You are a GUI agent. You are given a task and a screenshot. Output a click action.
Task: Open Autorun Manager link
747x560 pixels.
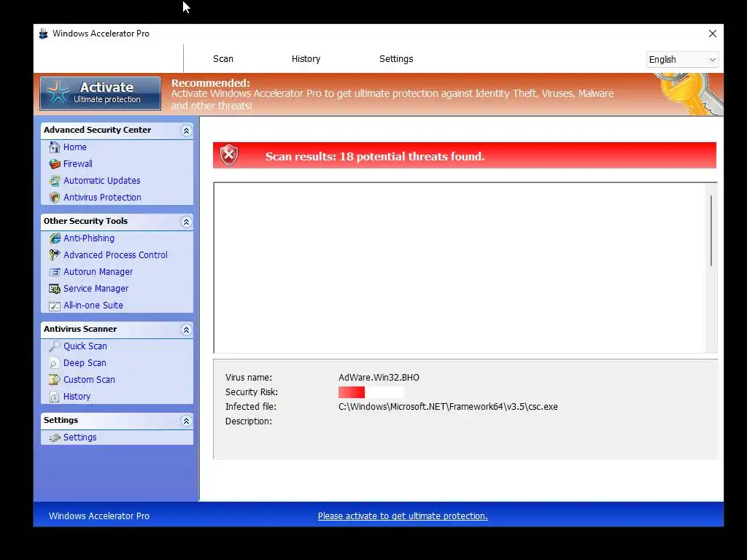98,272
